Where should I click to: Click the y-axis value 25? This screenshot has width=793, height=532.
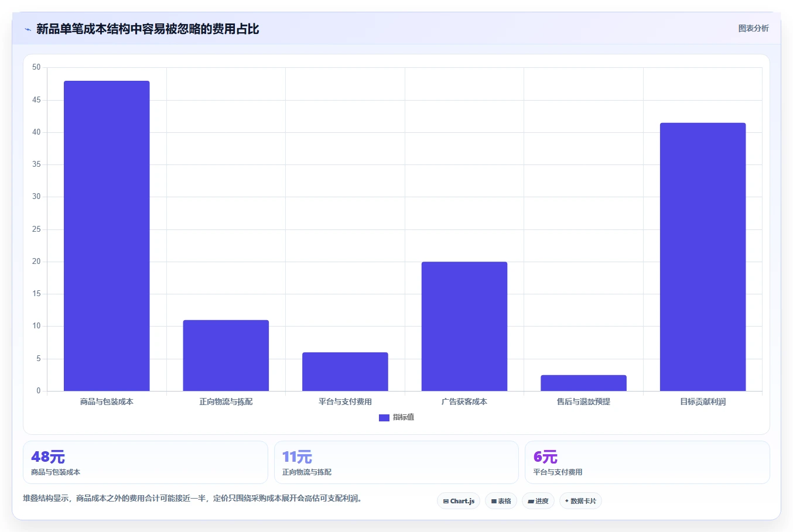pyautogui.click(x=36, y=229)
